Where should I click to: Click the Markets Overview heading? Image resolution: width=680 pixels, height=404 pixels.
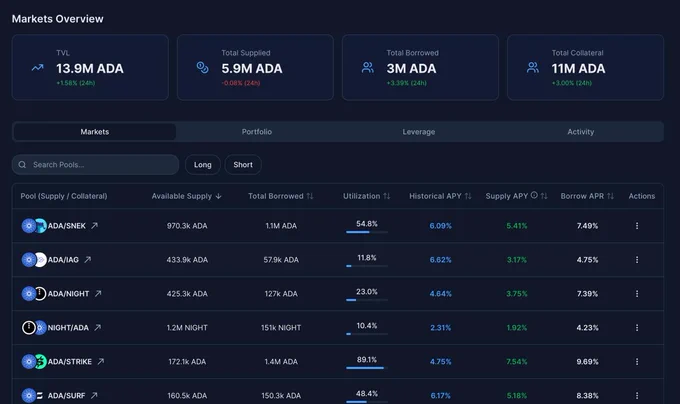click(x=58, y=19)
